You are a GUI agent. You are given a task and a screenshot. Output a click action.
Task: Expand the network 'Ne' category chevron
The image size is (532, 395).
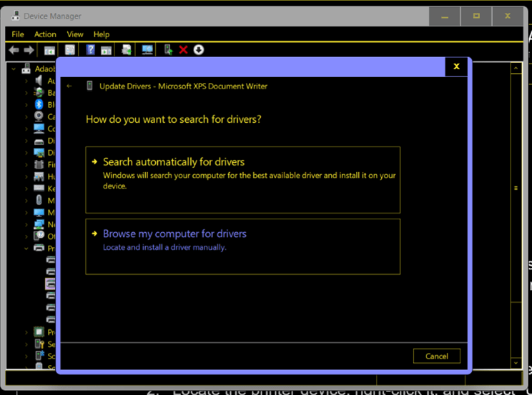(26, 224)
